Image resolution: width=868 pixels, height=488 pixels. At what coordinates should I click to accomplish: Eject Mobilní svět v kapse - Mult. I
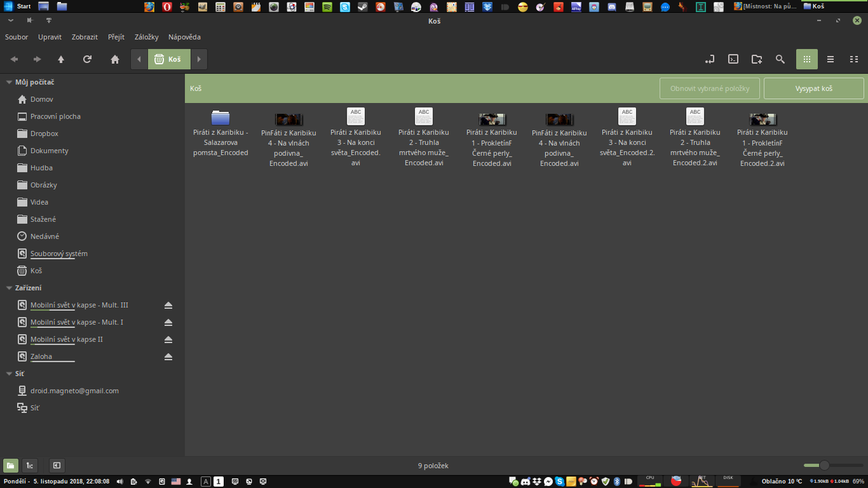tap(168, 323)
